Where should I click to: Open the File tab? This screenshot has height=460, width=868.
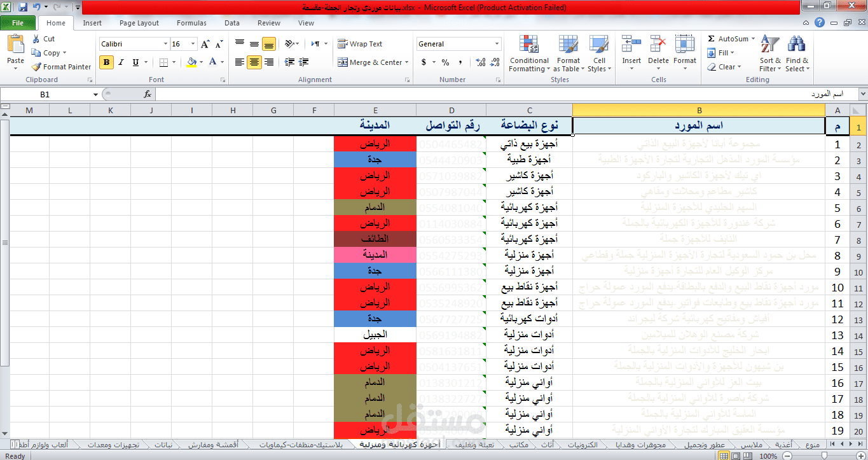(18, 23)
